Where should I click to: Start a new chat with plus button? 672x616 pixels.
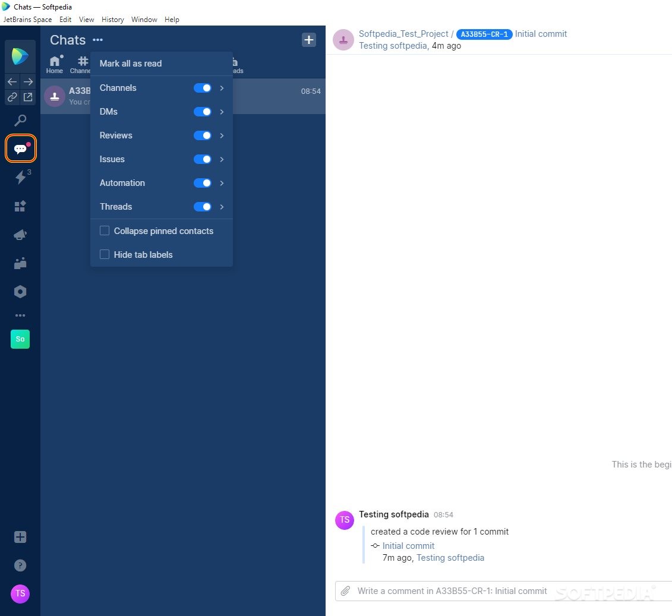point(308,40)
